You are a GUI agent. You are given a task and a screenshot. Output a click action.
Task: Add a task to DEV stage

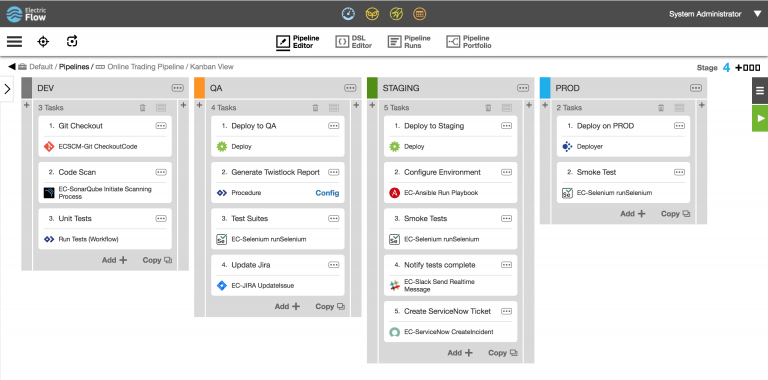tap(114, 260)
